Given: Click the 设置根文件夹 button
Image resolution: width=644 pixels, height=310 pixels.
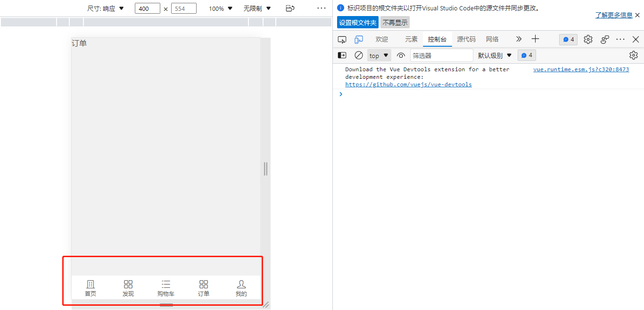Looking at the screenshot, I should pos(358,22).
